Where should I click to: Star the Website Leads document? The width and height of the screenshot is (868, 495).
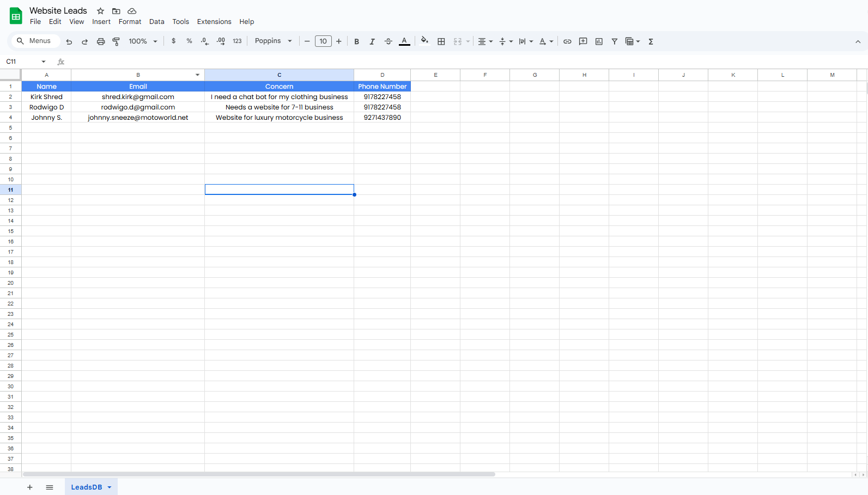tap(100, 11)
